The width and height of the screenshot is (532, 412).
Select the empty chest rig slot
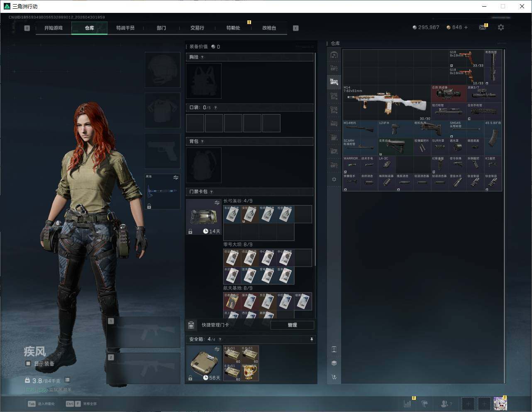pos(204,81)
